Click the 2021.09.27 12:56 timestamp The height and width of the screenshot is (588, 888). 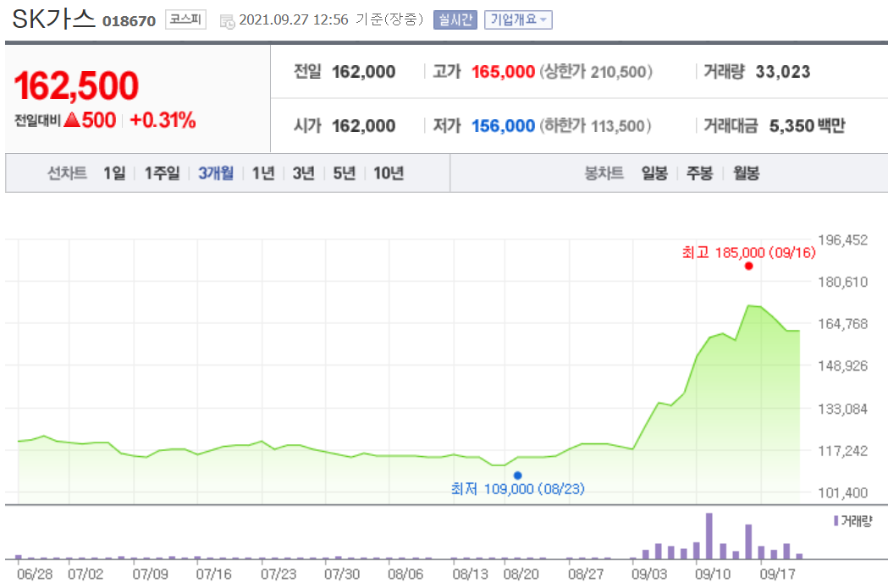click(294, 19)
